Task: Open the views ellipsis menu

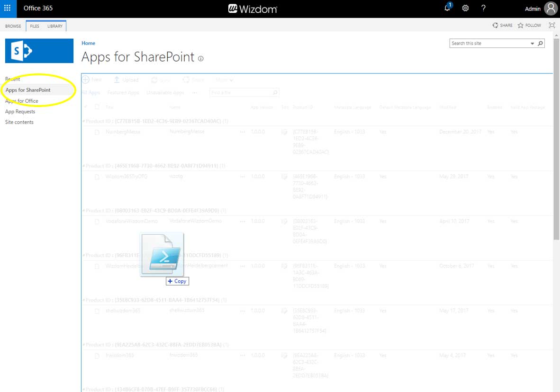Action: tap(195, 92)
